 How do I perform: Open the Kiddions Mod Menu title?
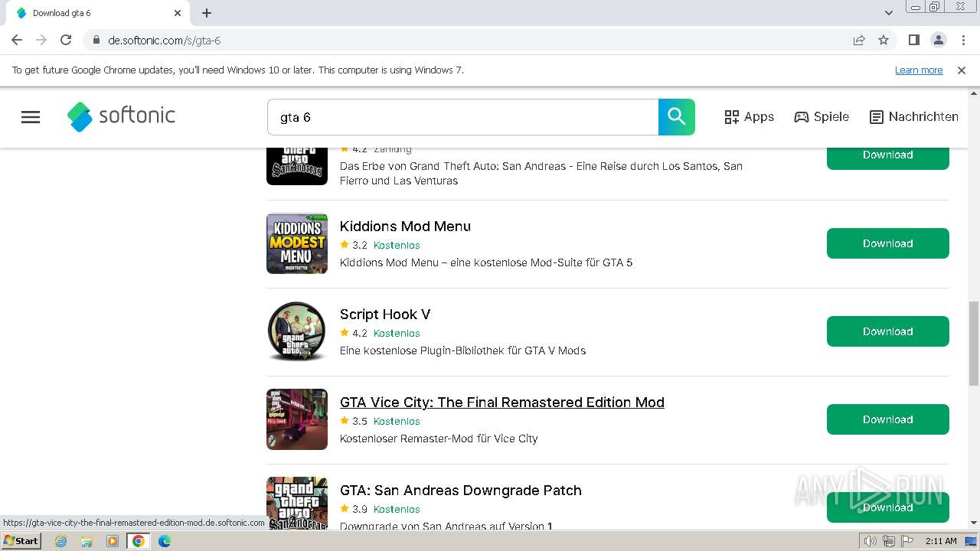405,227
